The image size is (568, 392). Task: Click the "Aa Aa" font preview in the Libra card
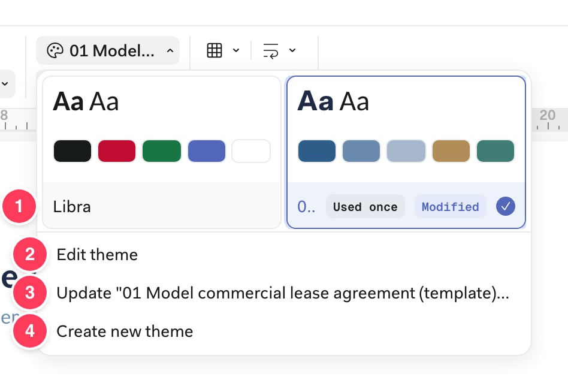tap(86, 101)
